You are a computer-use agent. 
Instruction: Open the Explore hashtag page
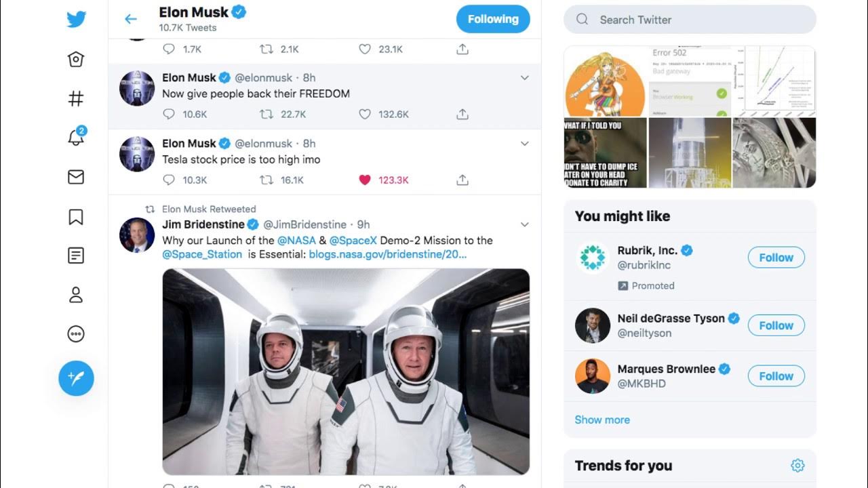pyautogui.click(x=76, y=99)
